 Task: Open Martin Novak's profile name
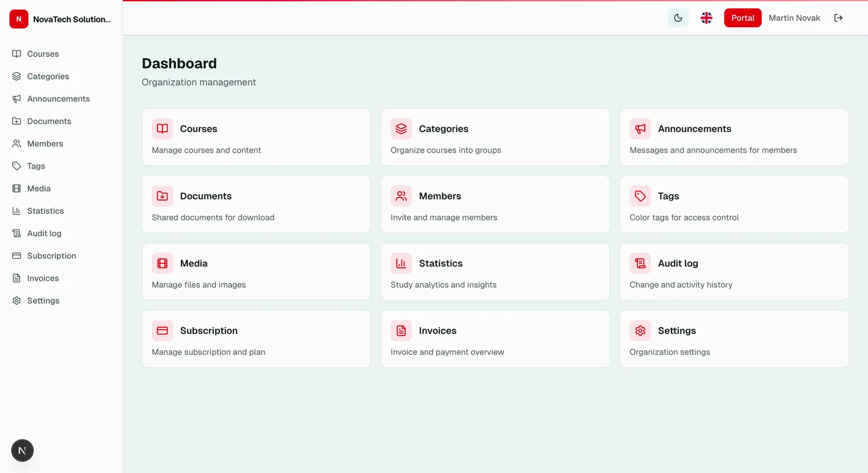pos(794,17)
